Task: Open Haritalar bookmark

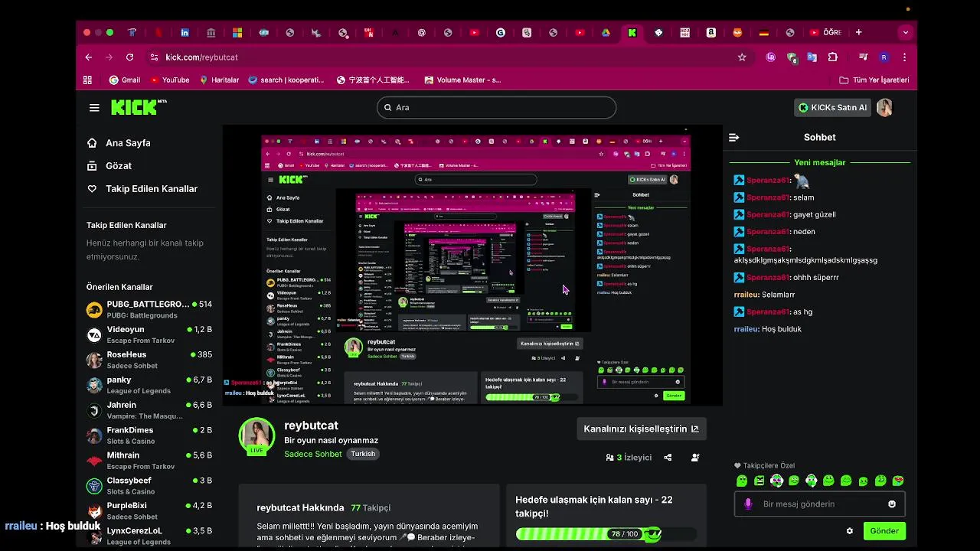Action: point(219,80)
